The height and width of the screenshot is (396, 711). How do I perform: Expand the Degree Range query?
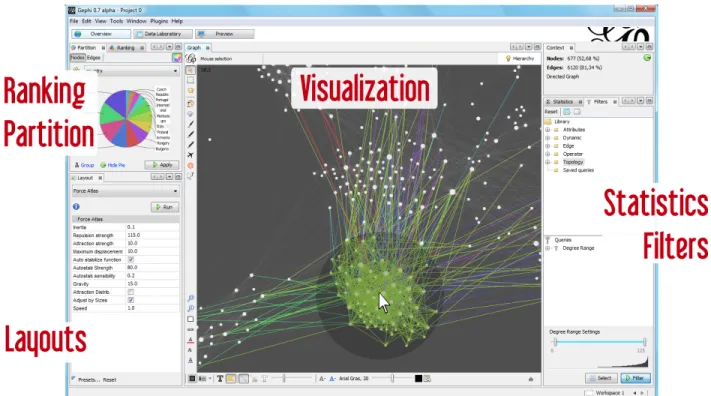548,248
